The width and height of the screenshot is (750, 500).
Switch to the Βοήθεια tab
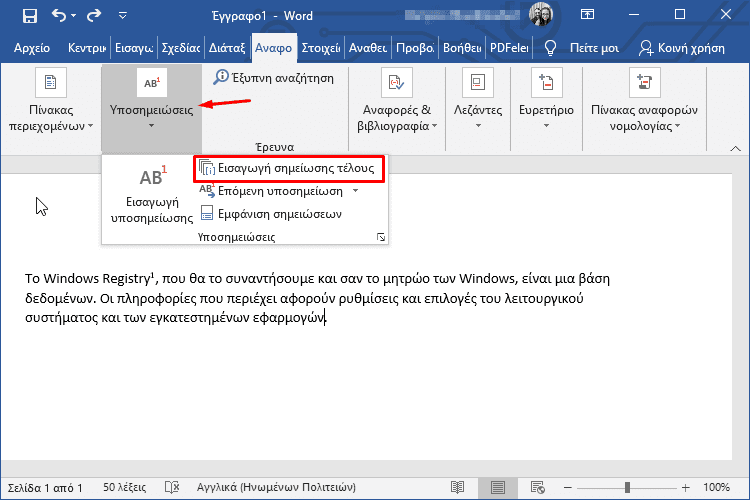coord(462,48)
